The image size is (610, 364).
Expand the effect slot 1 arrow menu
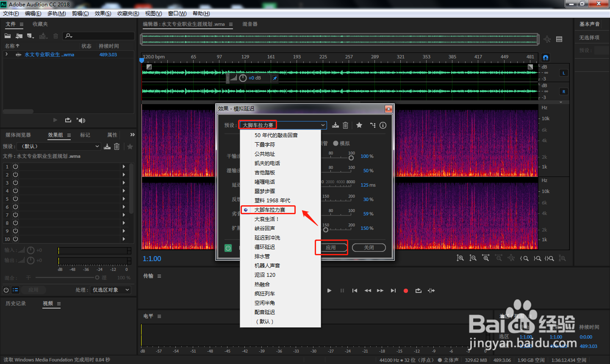pos(124,167)
